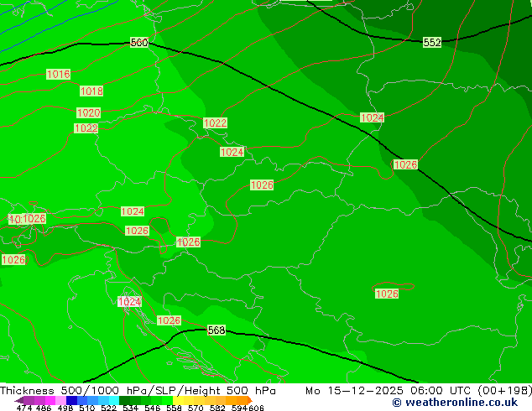Click the 'Mo 15-12-2025 06:00 UTC' timestamp
Viewport: 532px width, 411px height.
pyautogui.click(x=390, y=391)
